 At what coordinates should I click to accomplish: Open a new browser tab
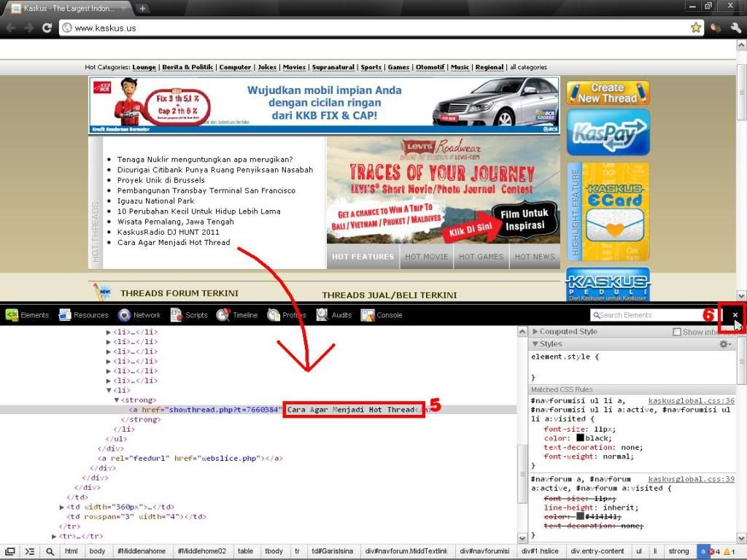(x=142, y=8)
